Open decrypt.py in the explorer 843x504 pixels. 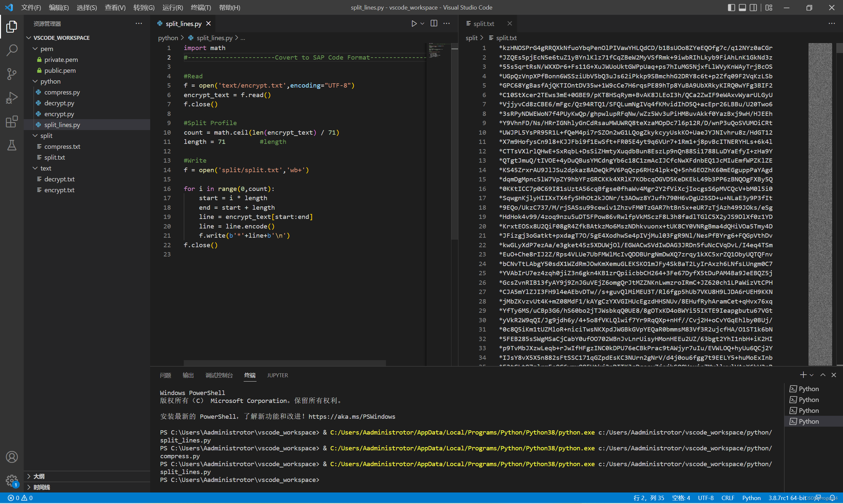coord(59,103)
